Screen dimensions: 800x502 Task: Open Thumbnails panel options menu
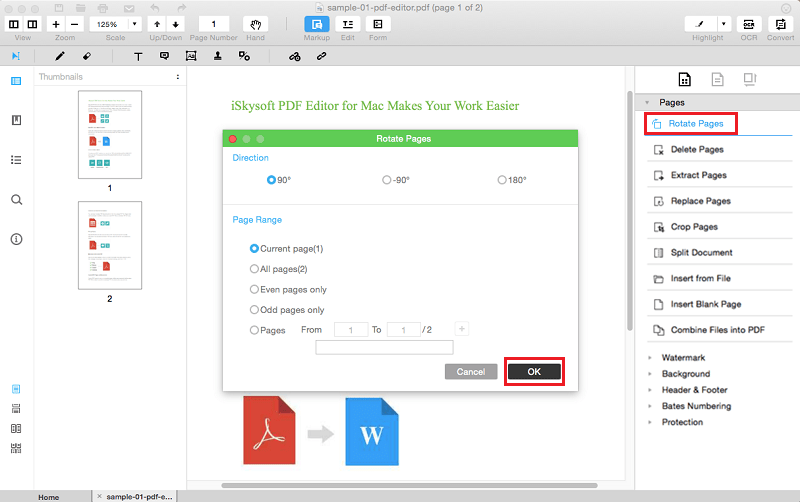click(178, 77)
